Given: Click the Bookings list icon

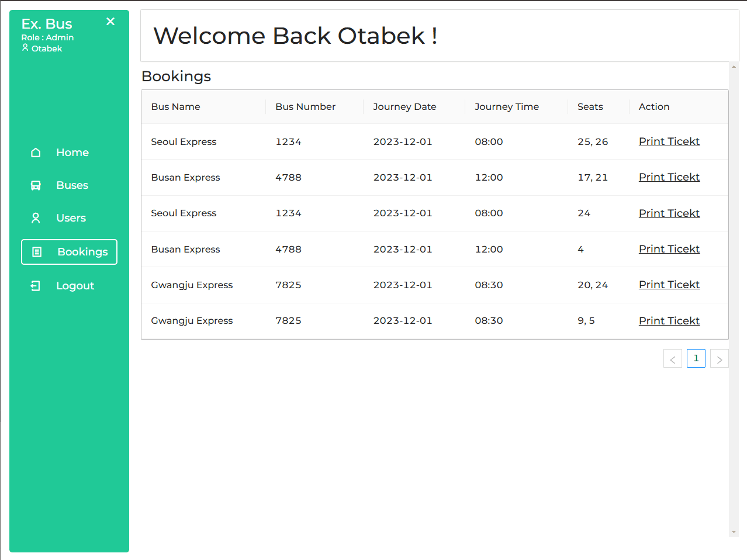Looking at the screenshot, I should pyautogui.click(x=37, y=252).
